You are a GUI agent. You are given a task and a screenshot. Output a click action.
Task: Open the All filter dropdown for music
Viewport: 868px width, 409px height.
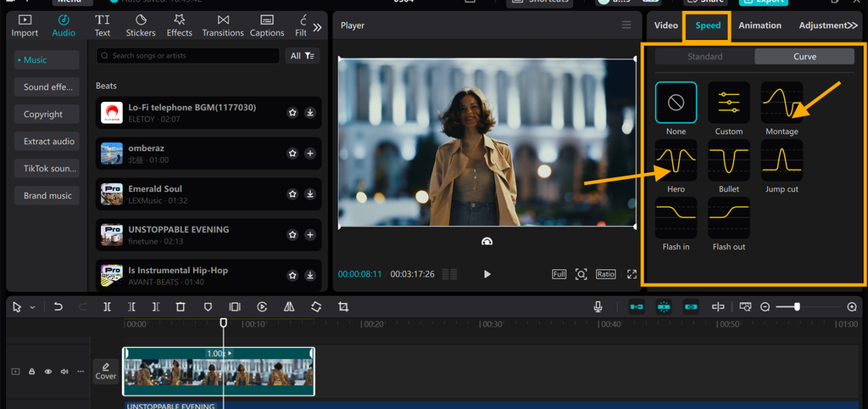click(303, 56)
